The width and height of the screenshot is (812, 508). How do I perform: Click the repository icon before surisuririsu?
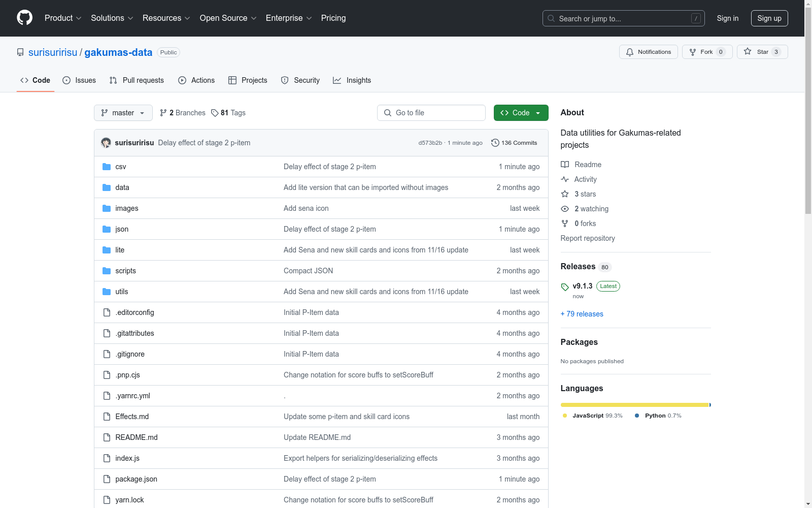pyautogui.click(x=20, y=52)
